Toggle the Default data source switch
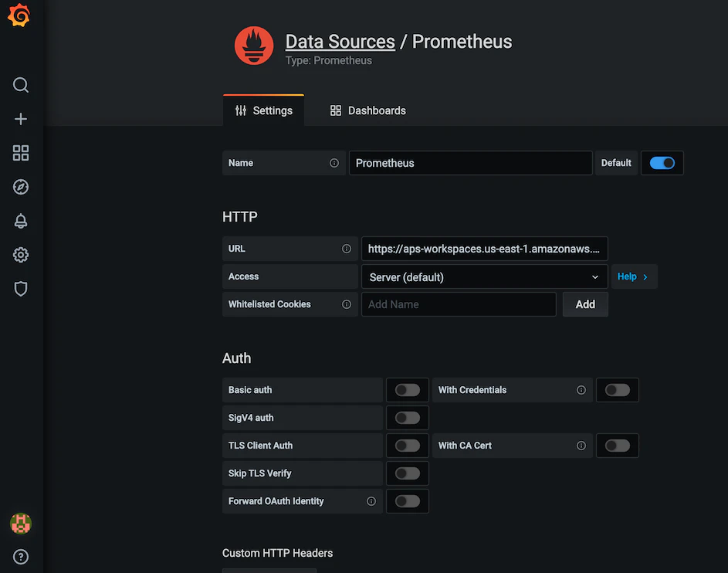 pos(662,163)
